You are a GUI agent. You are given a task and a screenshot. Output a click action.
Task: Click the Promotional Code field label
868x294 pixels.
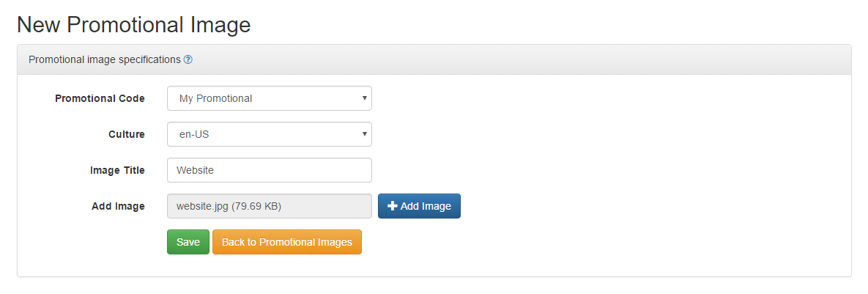[100, 98]
